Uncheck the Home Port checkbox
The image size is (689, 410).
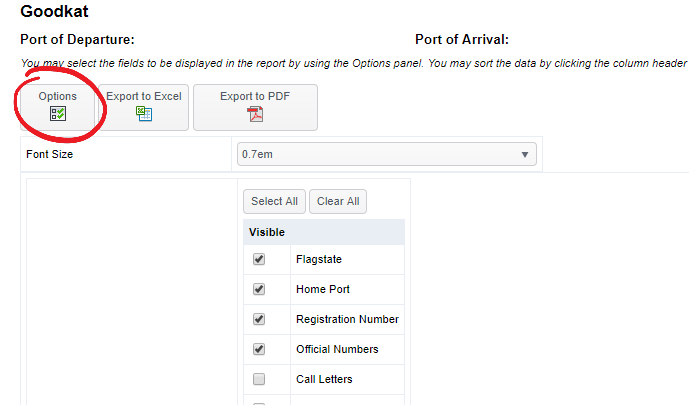click(259, 289)
